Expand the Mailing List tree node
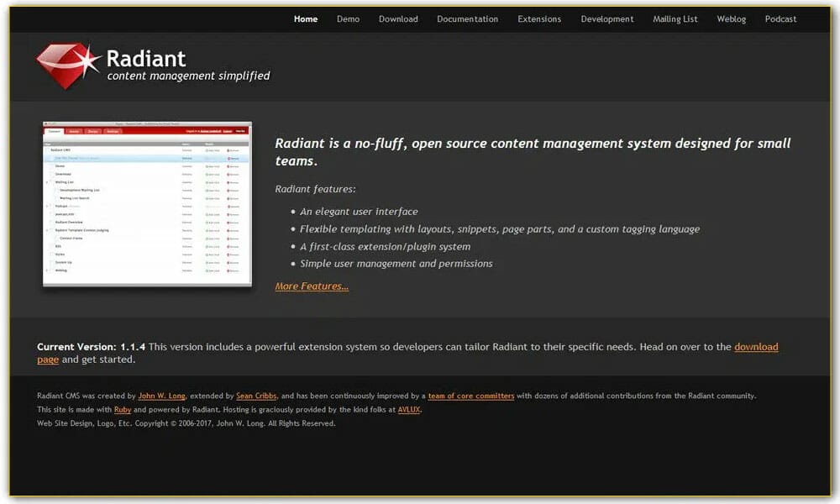 (48, 181)
